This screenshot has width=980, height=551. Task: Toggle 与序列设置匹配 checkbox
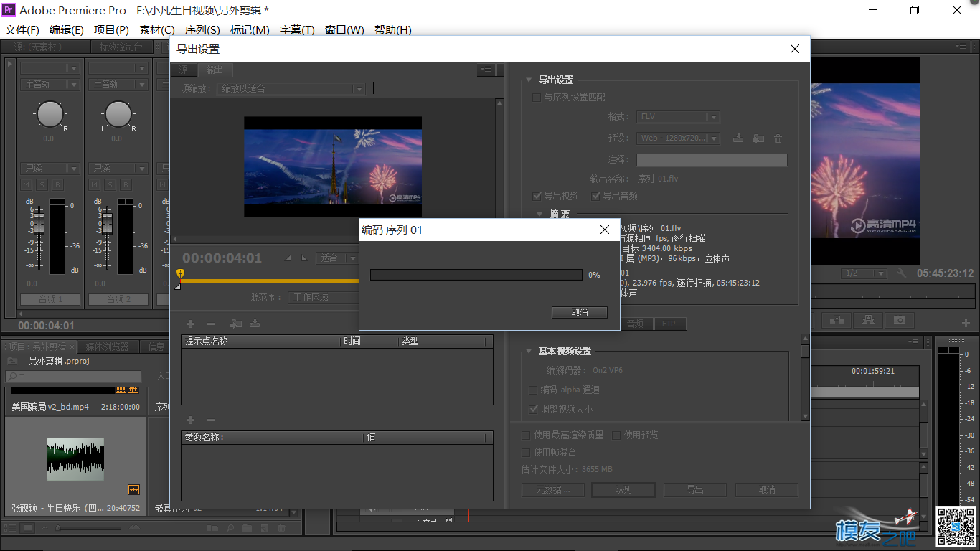tap(536, 97)
